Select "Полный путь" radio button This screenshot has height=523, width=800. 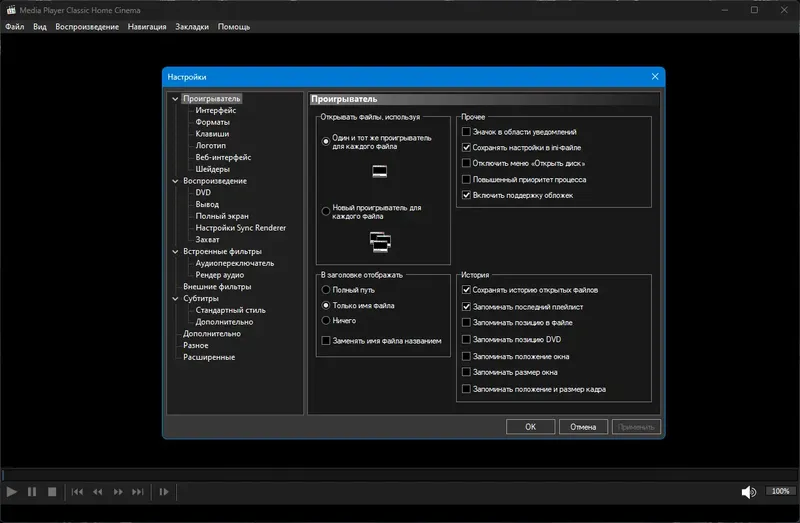(326, 290)
